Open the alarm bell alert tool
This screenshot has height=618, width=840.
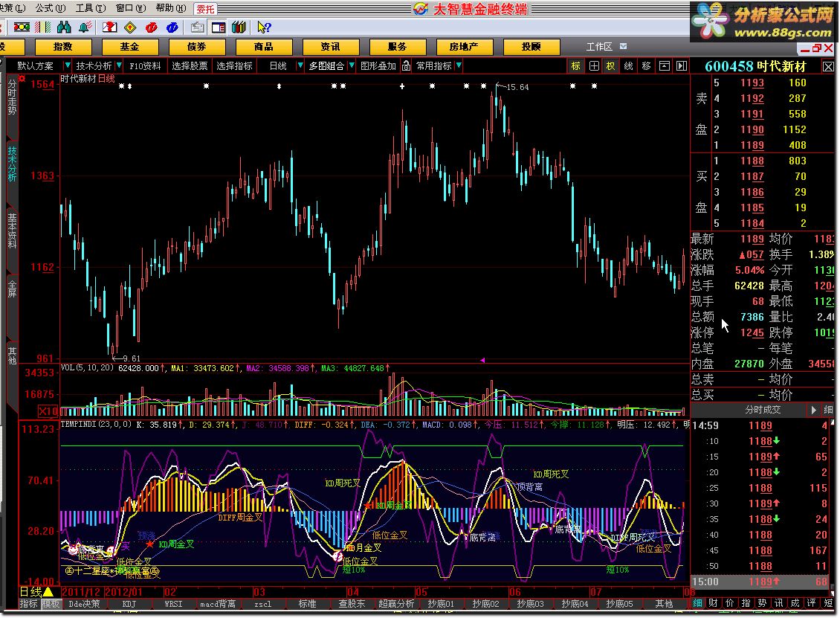(85, 27)
